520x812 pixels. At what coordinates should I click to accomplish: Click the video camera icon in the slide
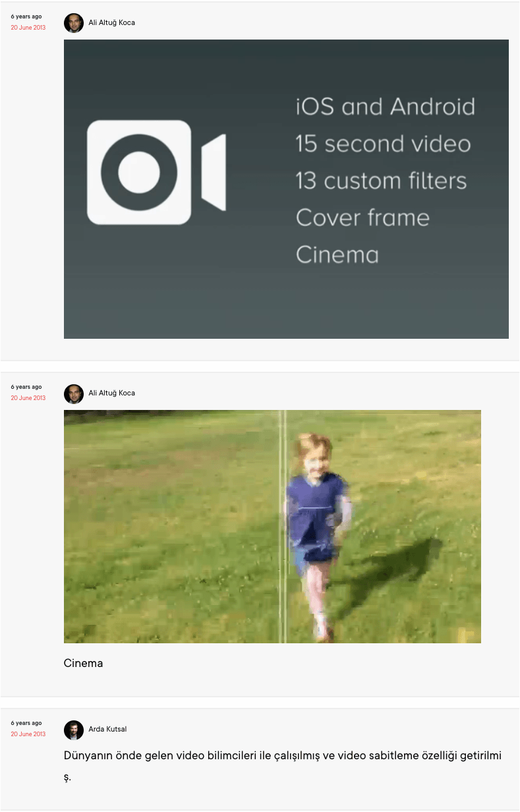pyautogui.click(x=156, y=172)
